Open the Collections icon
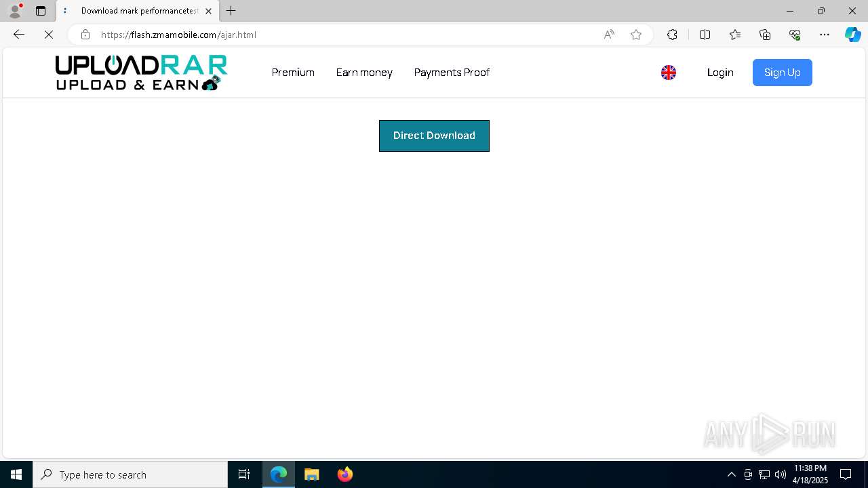 pyautogui.click(x=765, y=35)
